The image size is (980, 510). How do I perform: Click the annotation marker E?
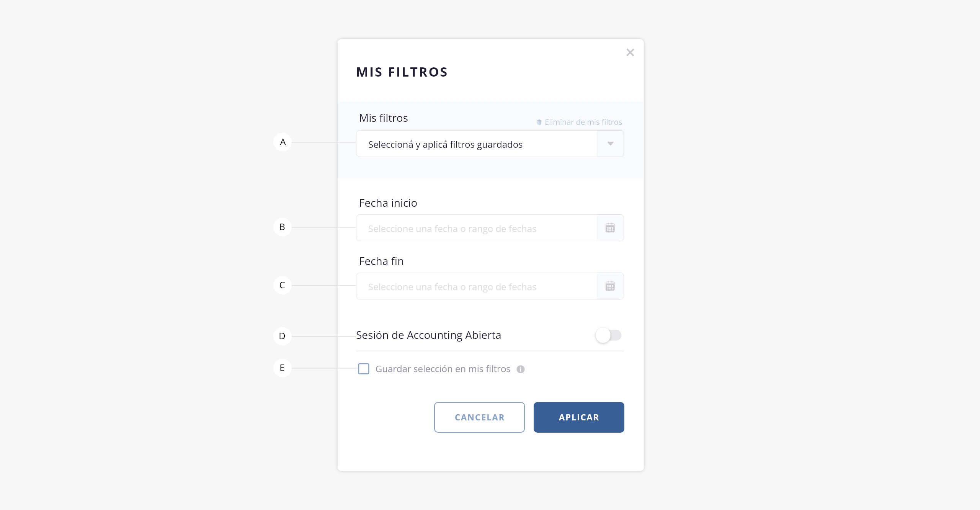click(283, 368)
